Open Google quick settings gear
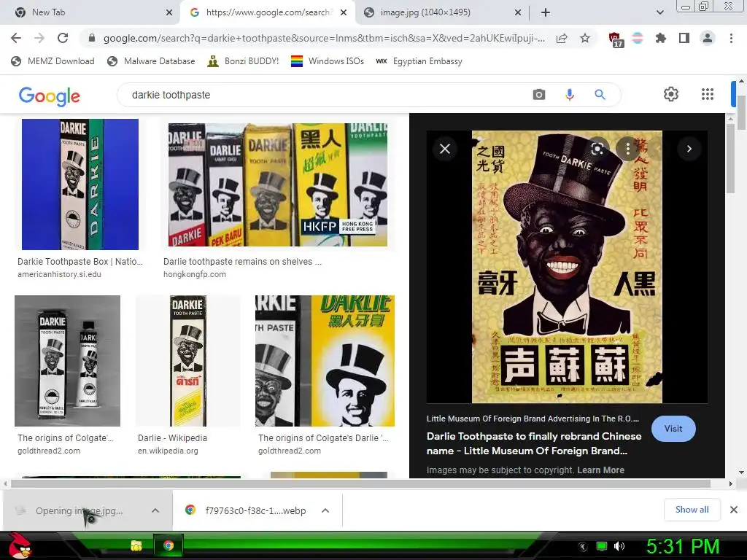 tap(671, 94)
